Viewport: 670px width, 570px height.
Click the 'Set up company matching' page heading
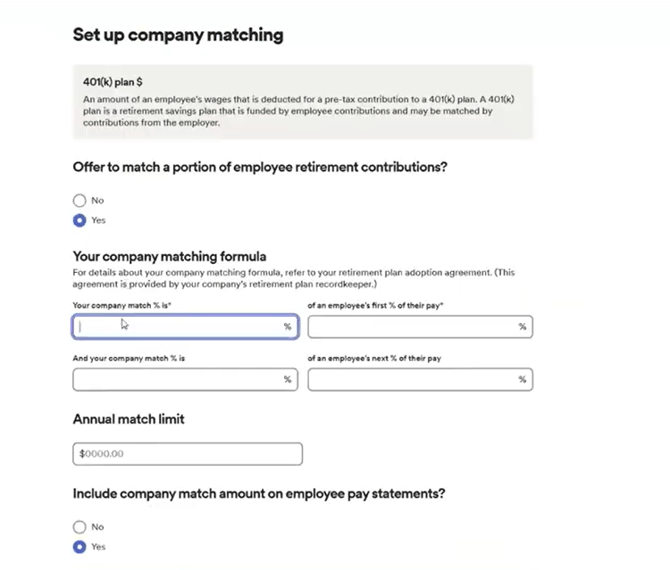(178, 35)
